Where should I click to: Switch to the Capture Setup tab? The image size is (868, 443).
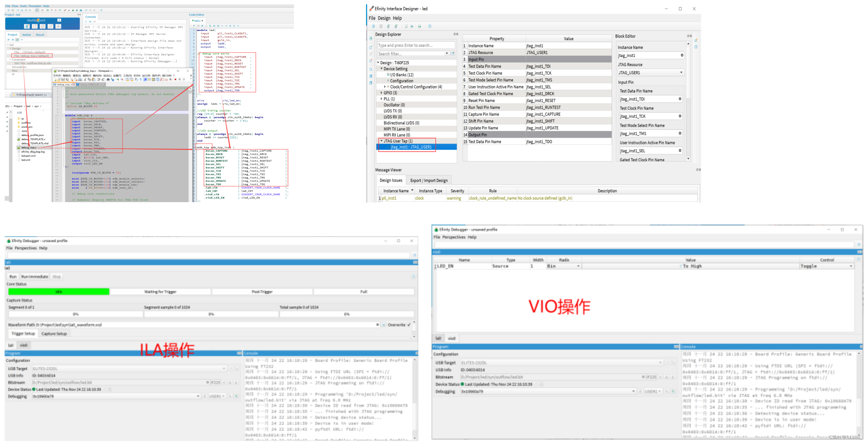coord(54,333)
